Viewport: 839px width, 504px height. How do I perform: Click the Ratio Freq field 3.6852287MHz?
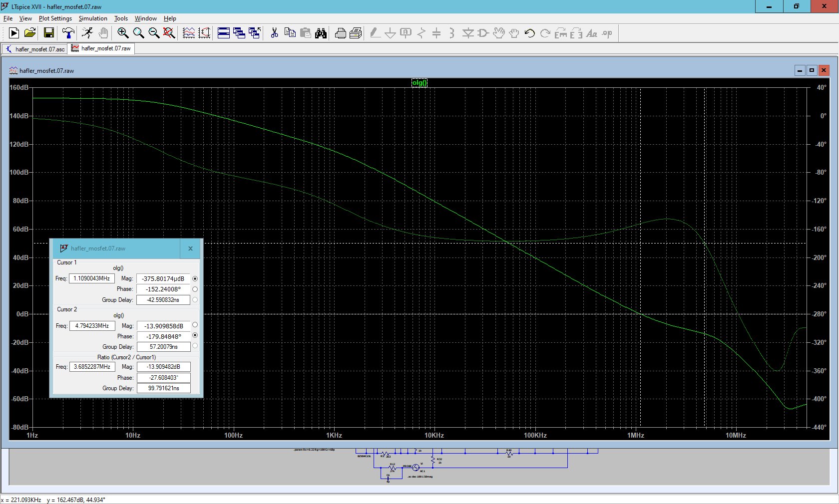[92, 367]
